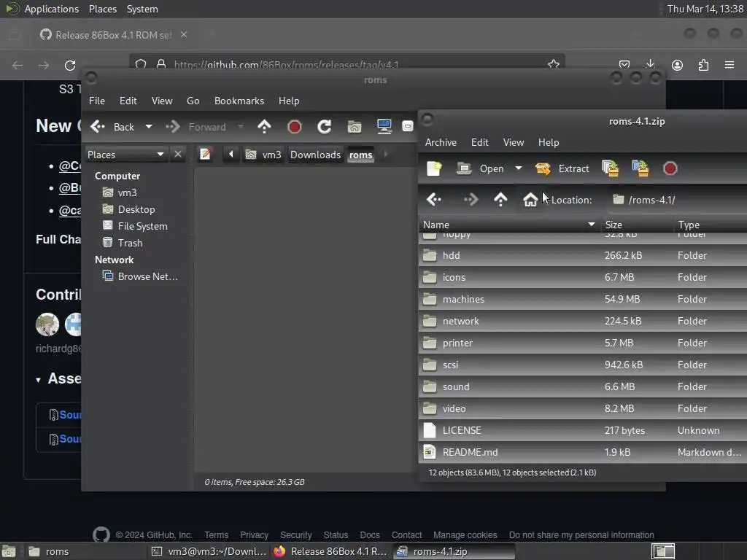The width and height of the screenshot is (747, 560).
Task: Select Downloads breadcrumb path button
Action: tap(315, 155)
